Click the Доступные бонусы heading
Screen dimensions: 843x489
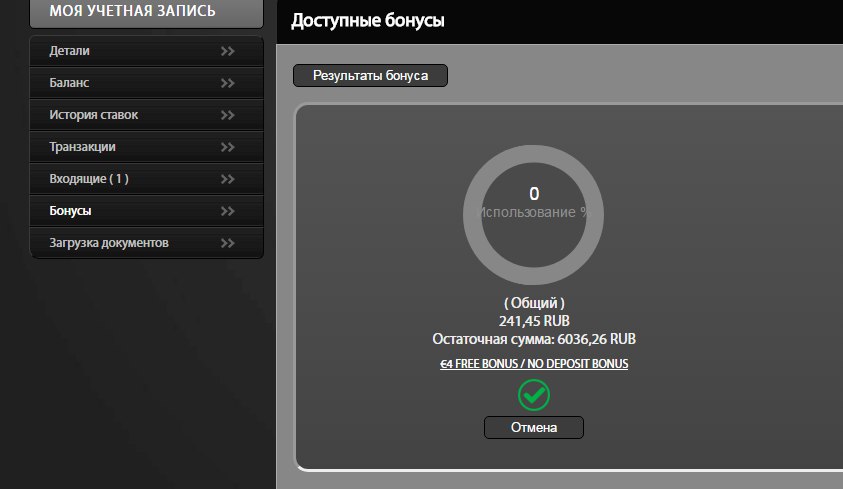coord(368,20)
